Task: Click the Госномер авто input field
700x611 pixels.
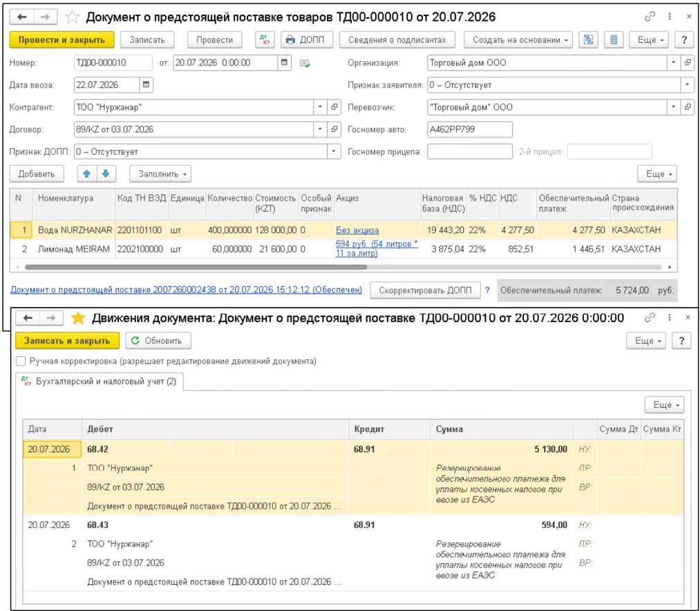Action: [470, 129]
